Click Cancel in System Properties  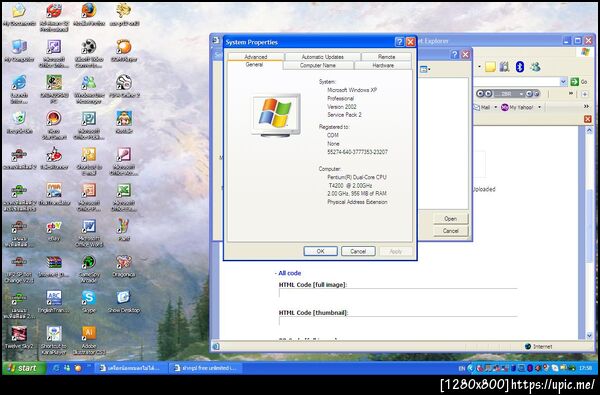click(x=358, y=251)
